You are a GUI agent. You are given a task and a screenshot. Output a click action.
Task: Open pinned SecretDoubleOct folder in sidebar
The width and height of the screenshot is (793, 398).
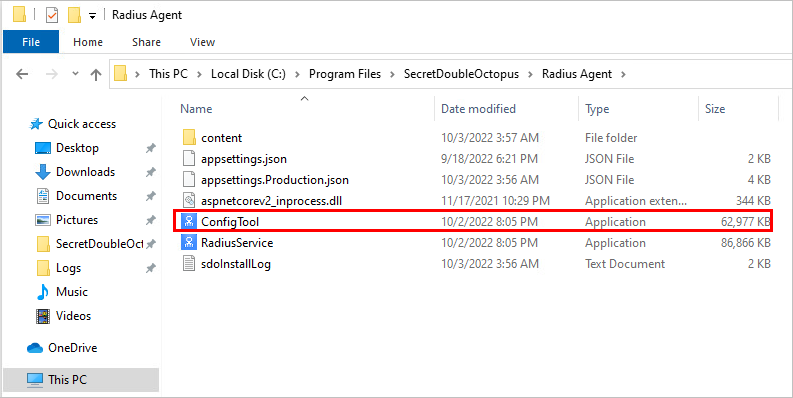point(100,244)
